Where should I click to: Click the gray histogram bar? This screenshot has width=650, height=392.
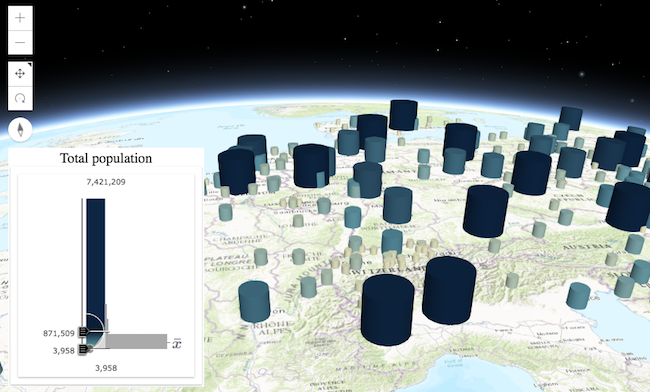click(136, 341)
